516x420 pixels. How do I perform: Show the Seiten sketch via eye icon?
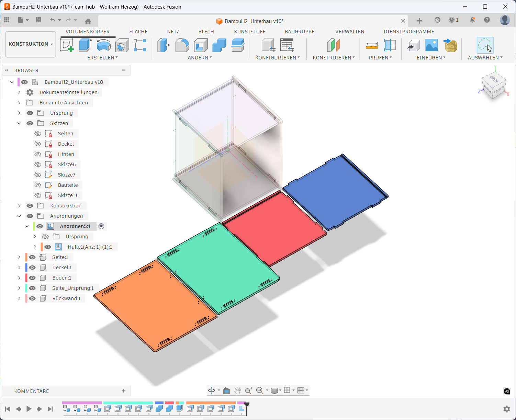click(38, 134)
